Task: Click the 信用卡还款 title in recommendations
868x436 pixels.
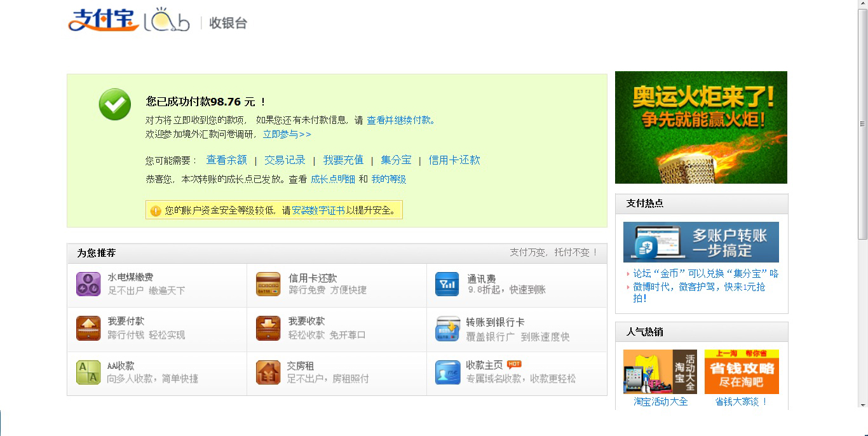Action: click(313, 278)
